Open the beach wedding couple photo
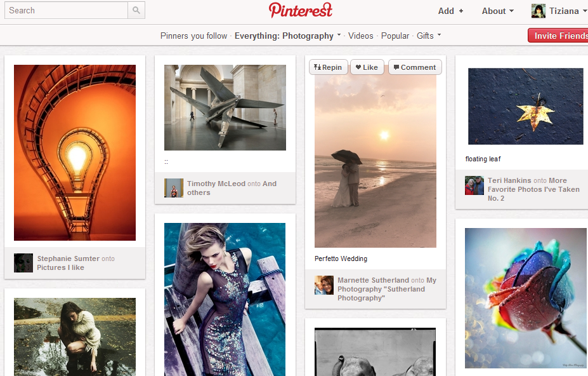 click(376, 161)
